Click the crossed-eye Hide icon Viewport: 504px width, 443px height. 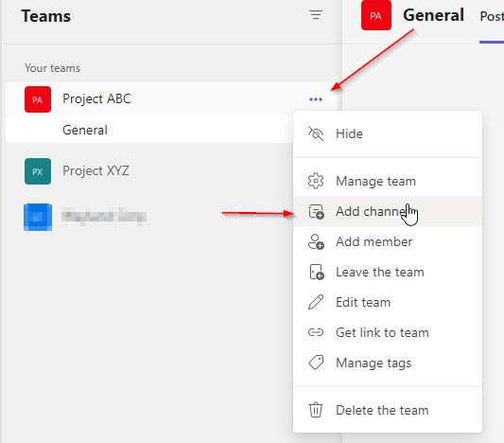pos(316,133)
